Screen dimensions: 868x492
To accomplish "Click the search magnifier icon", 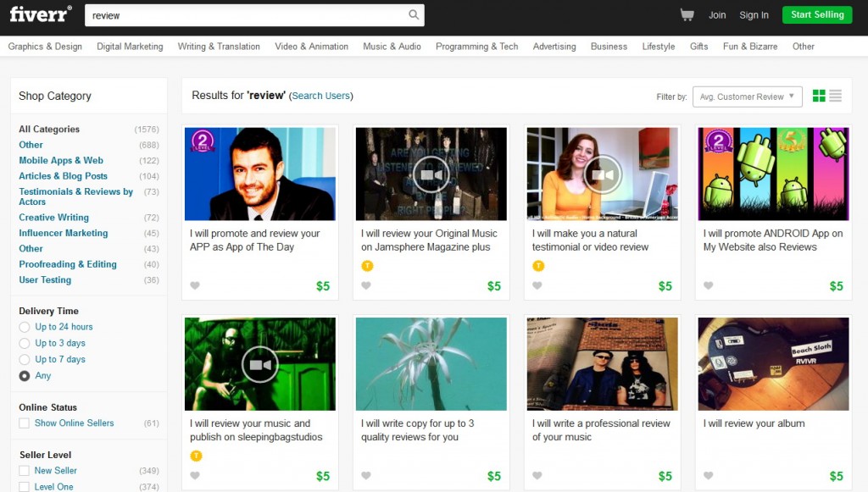I will click(x=414, y=15).
